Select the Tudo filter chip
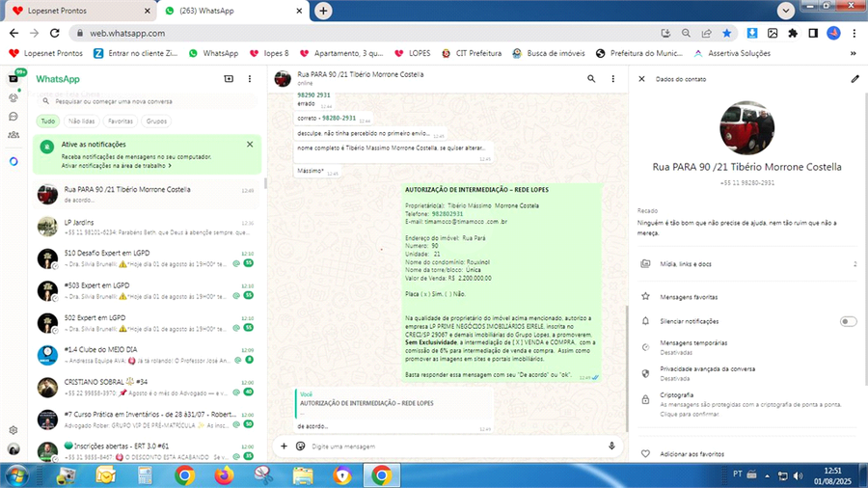The image size is (868, 488). pos(48,122)
